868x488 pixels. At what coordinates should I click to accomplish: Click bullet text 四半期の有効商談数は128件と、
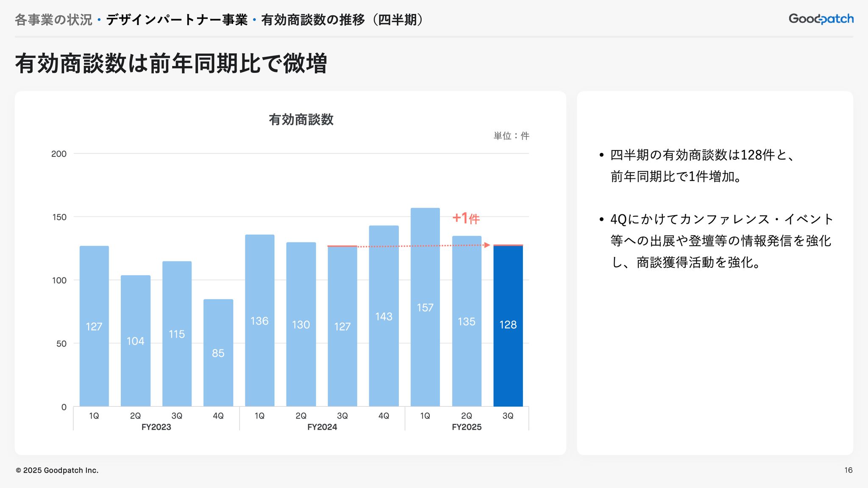pyautogui.click(x=703, y=155)
